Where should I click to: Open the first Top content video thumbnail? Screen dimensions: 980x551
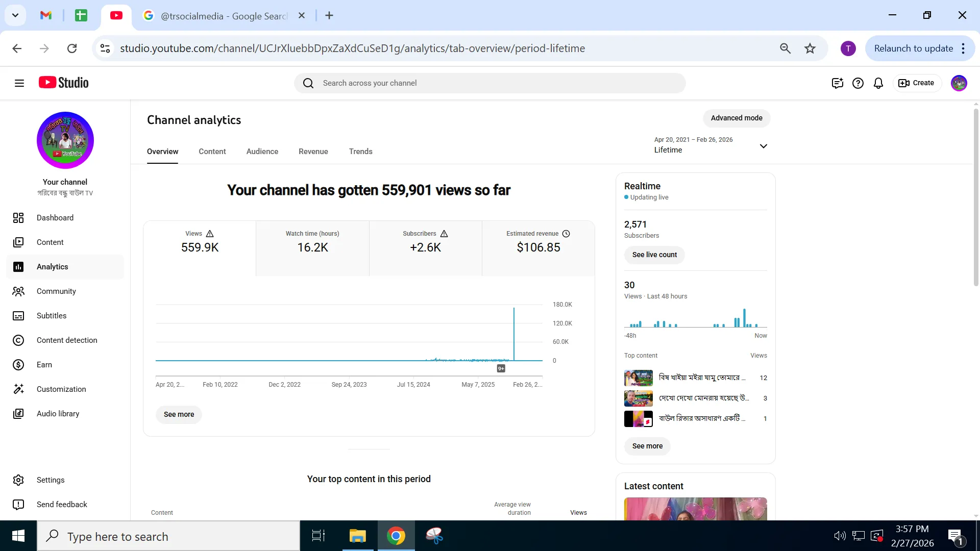[x=639, y=378]
